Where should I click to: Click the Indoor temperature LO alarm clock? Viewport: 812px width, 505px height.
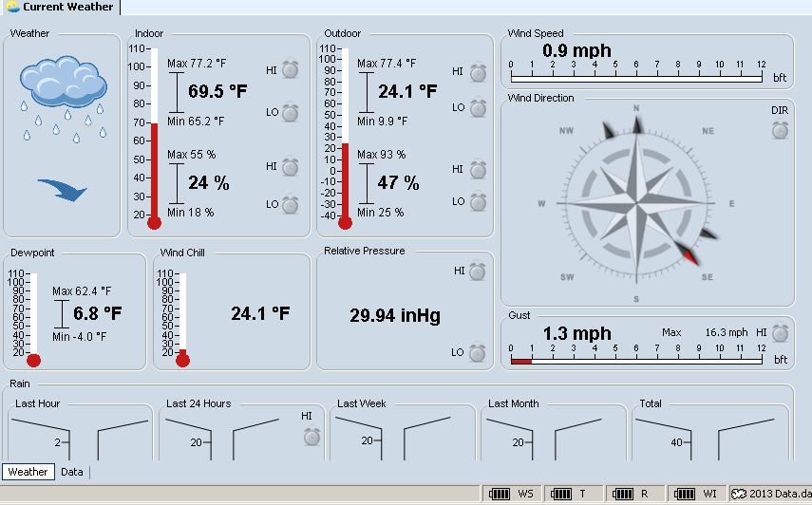point(291,113)
